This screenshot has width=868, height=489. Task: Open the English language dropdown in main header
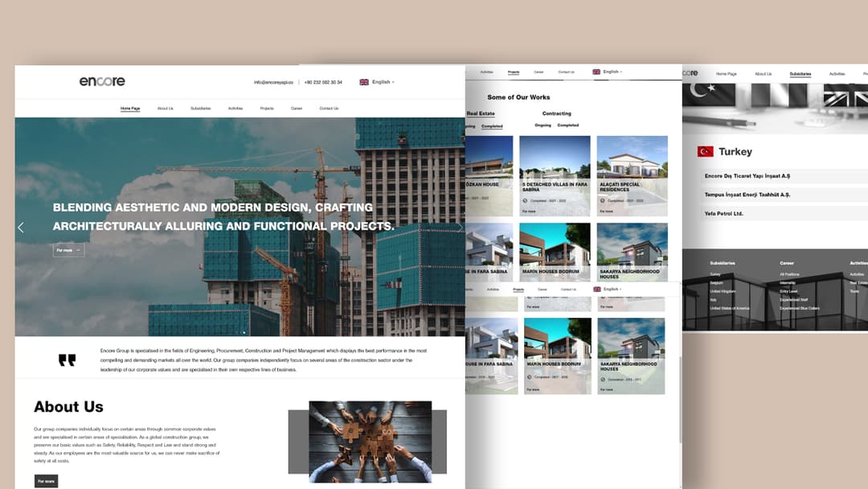383,82
